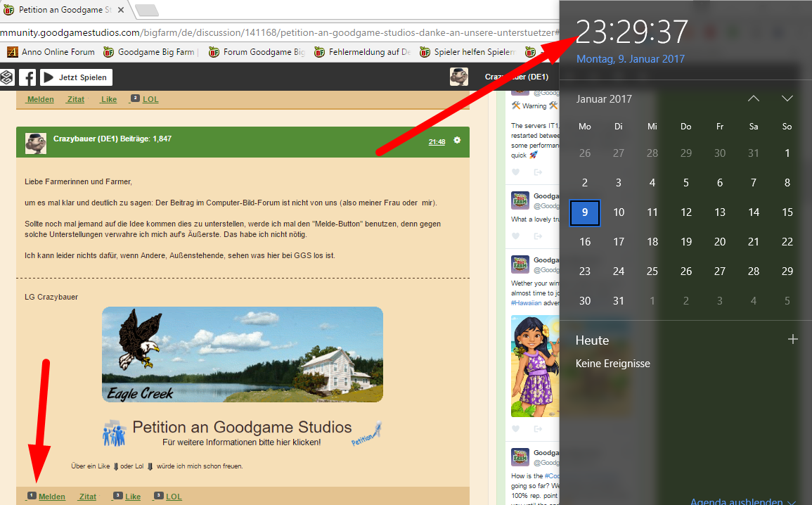Go to previous month in calendar
The height and width of the screenshot is (505, 812).
tap(754, 98)
